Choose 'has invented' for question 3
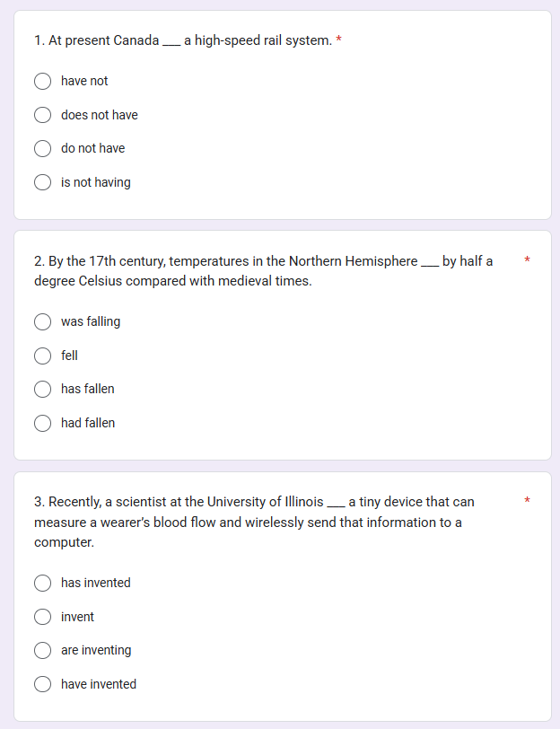The image size is (560, 729). pos(42,584)
